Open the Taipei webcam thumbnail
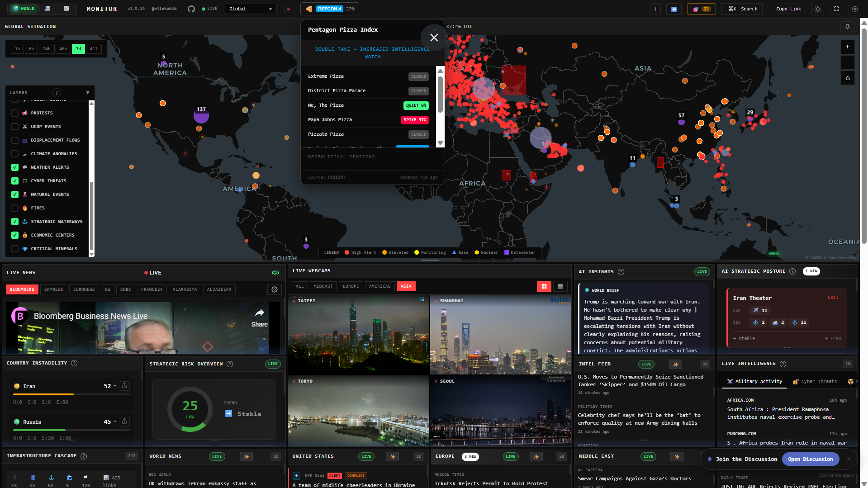Viewport: 868px width, 488px height. pyautogui.click(x=358, y=335)
